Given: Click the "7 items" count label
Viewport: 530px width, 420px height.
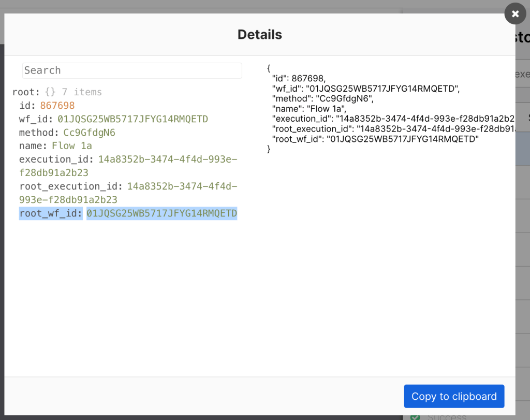Looking at the screenshot, I should pos(82,92).
